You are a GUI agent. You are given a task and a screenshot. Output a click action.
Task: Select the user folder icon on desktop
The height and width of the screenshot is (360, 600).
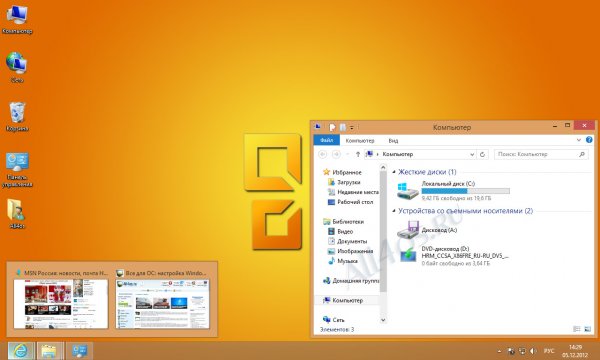17,214
